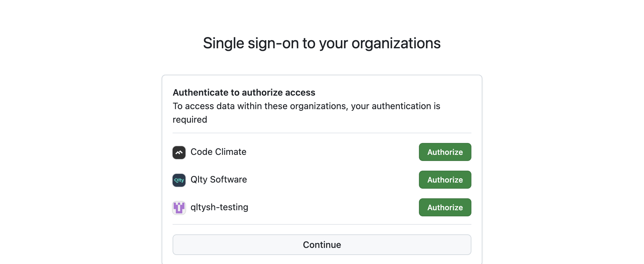Select the qltysh-testing name text
Viewport: 644px width, 264px height.
pyautogui.click(x=220, y=207)
